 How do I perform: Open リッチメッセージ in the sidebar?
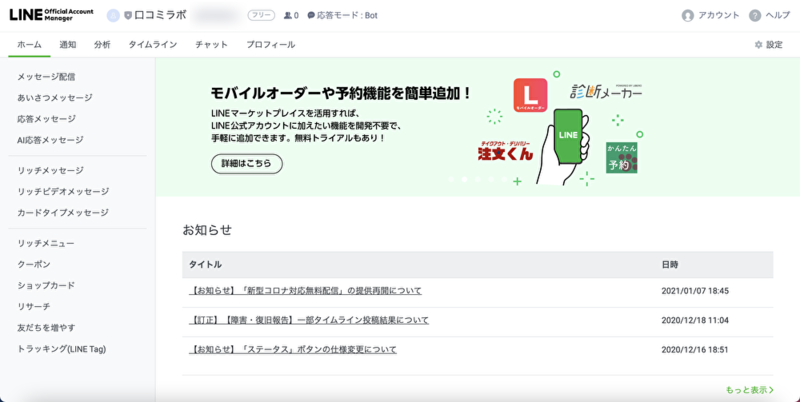point(50,170)
